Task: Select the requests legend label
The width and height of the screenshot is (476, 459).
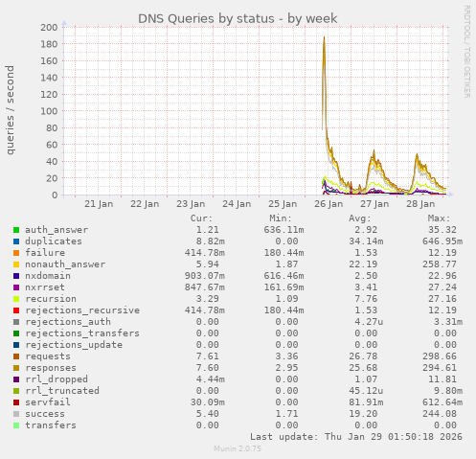Action: tap(48, 356)
